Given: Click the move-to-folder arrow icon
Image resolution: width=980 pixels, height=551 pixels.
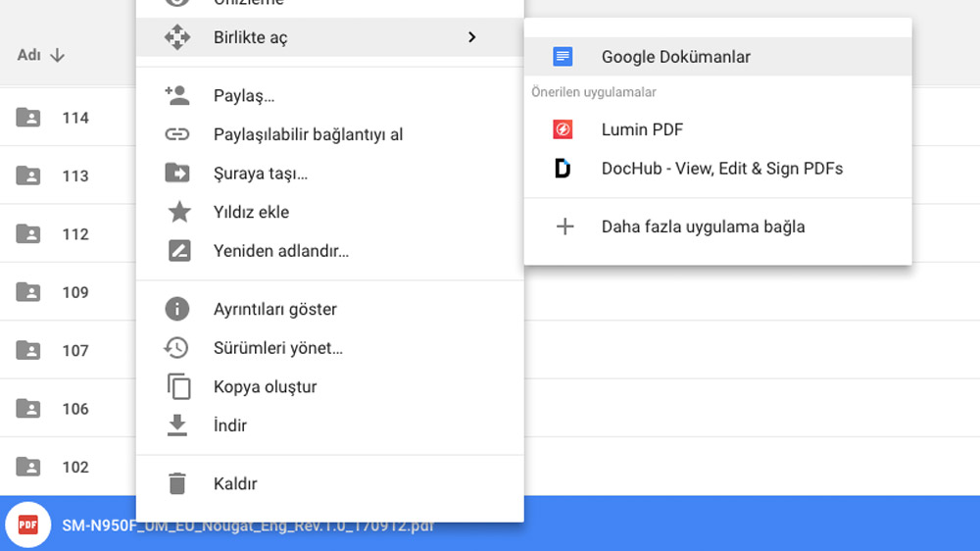Looking at the screenshot, I should point(177,173).
